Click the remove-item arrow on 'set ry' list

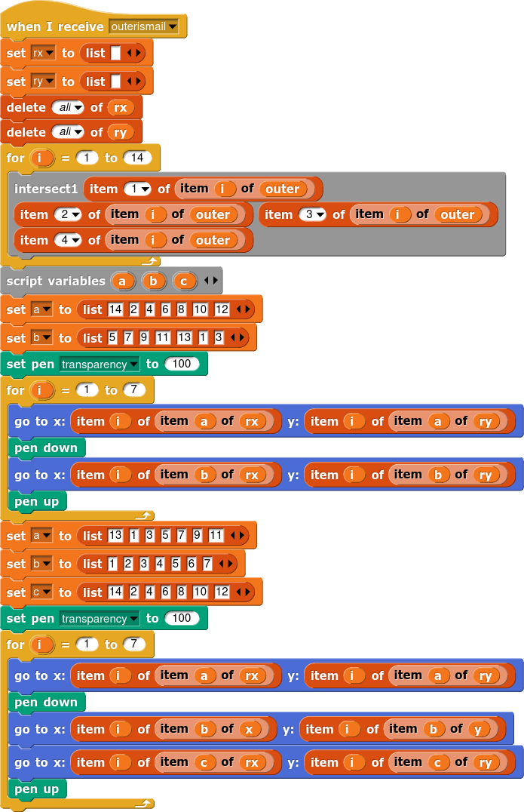[130, 82]
